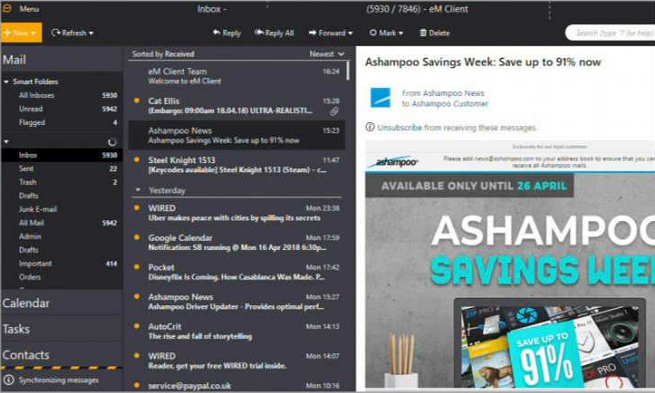This screenshot has width=655, height=393.
Task: Click the Synchronizing messages info icon
Action: click(9, 380)
